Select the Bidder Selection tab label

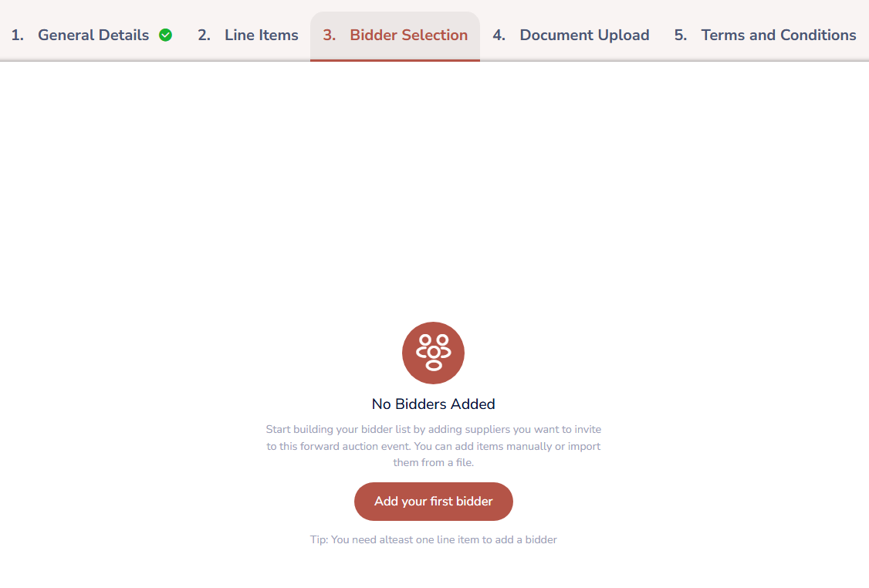[x=408, y=35]
